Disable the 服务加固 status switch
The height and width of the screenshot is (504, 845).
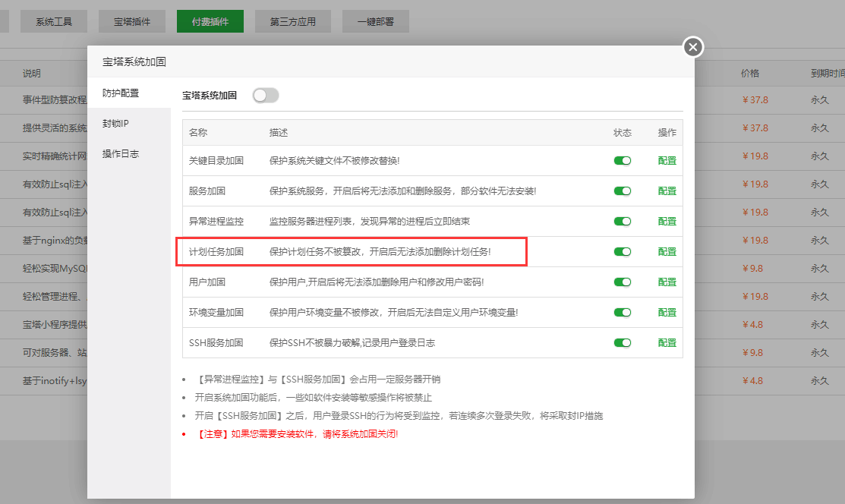coord(623,191)
